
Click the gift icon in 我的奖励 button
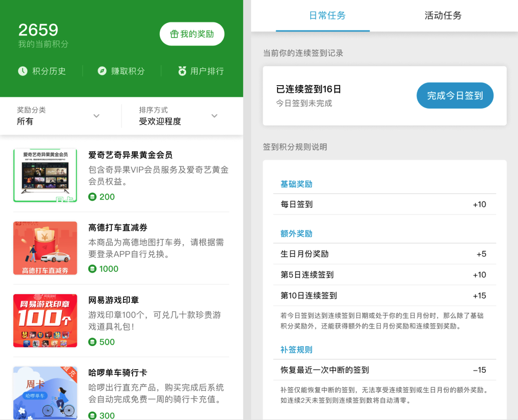click(x=174, y=34)
